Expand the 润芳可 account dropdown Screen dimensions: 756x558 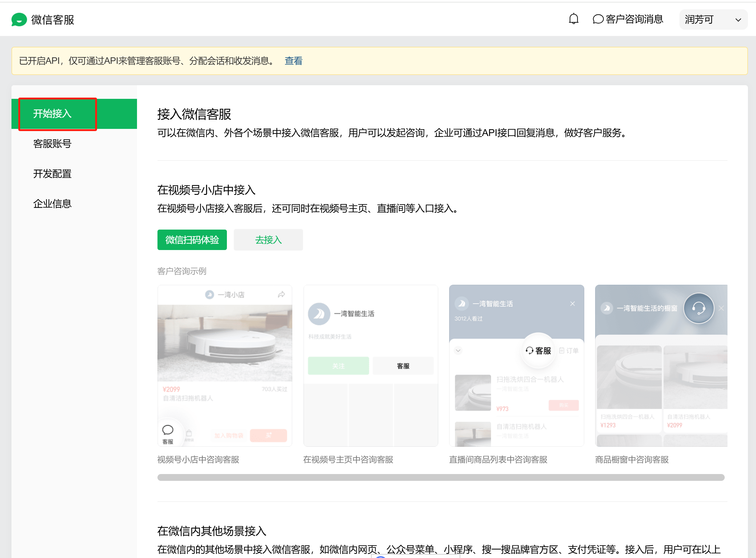tap(713, 20)
